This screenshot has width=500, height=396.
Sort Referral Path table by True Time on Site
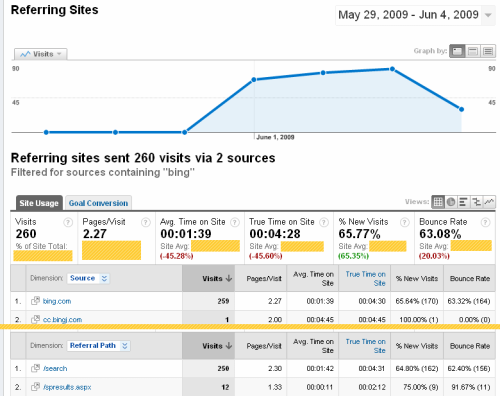(365, 346)
